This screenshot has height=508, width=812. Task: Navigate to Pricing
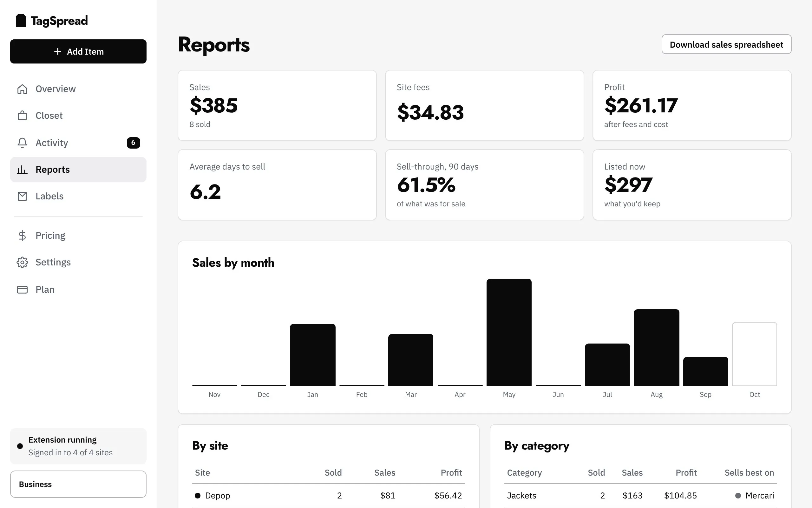coord(78,236)
